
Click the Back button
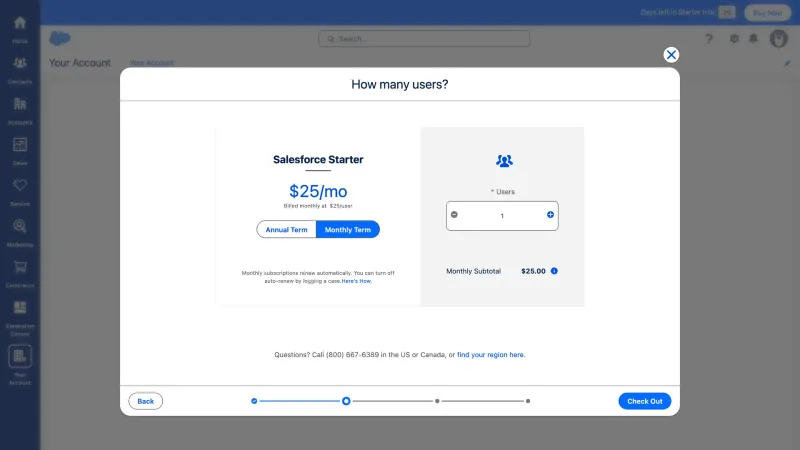(x=145, y=401)
